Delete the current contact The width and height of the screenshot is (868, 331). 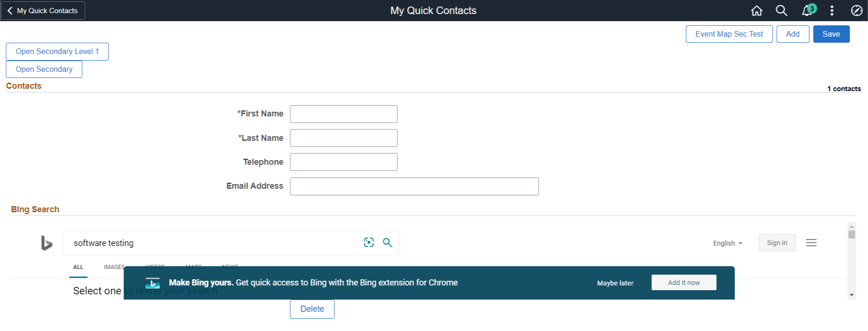tap(312, 309)
